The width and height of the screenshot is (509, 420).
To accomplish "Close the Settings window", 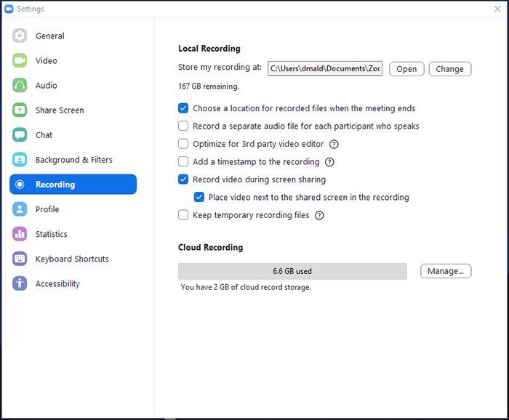I will [x=497, y=9].
